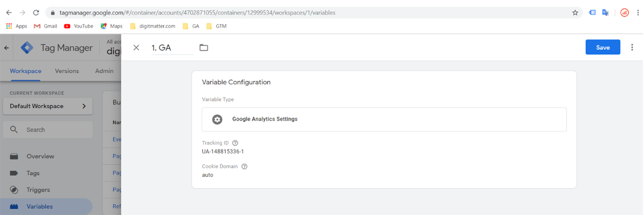This screenshot has height=215, width=644.
Task: Open the Maps bookmark
Action: point(112,26)
